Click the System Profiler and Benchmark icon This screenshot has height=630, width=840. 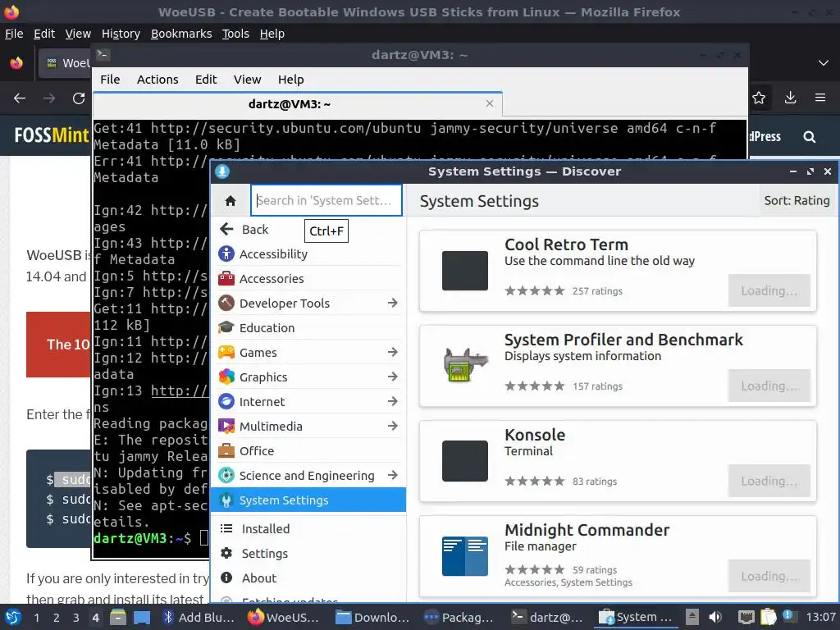(x=465, y=365)
